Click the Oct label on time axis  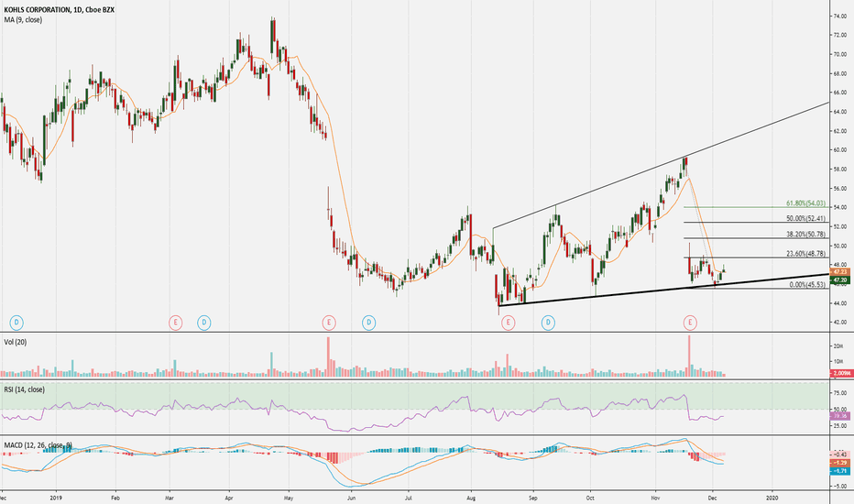(x=590, y=498)
